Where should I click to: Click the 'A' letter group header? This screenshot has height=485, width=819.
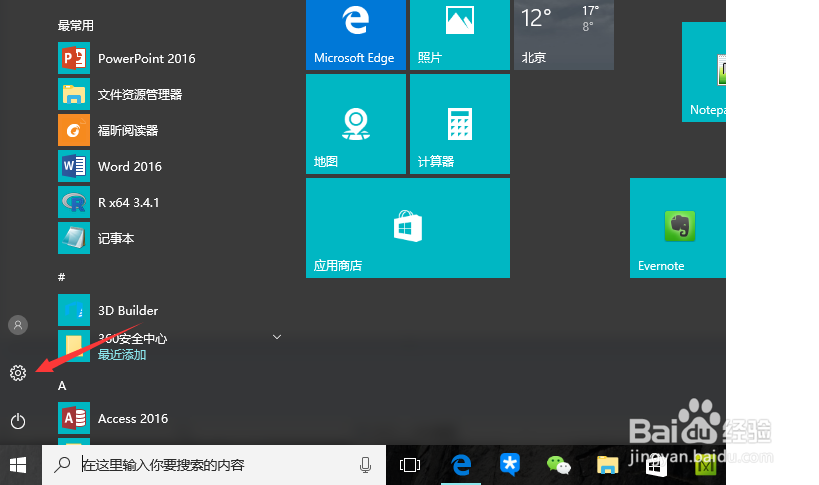click(62, 386)
